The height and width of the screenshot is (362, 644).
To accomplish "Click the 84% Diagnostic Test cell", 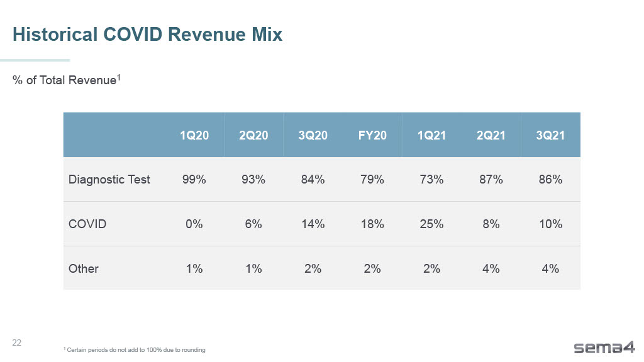I will 313,179.
